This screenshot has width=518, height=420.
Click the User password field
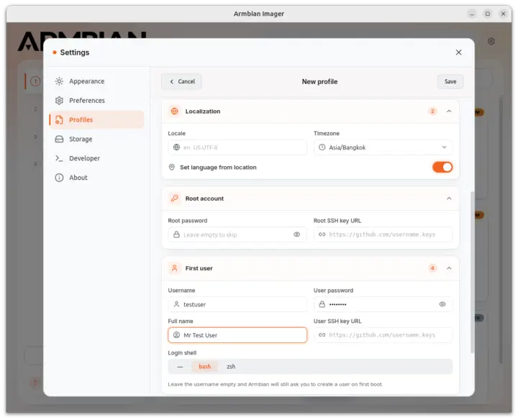pyautogui.click(x=383, y=304)
